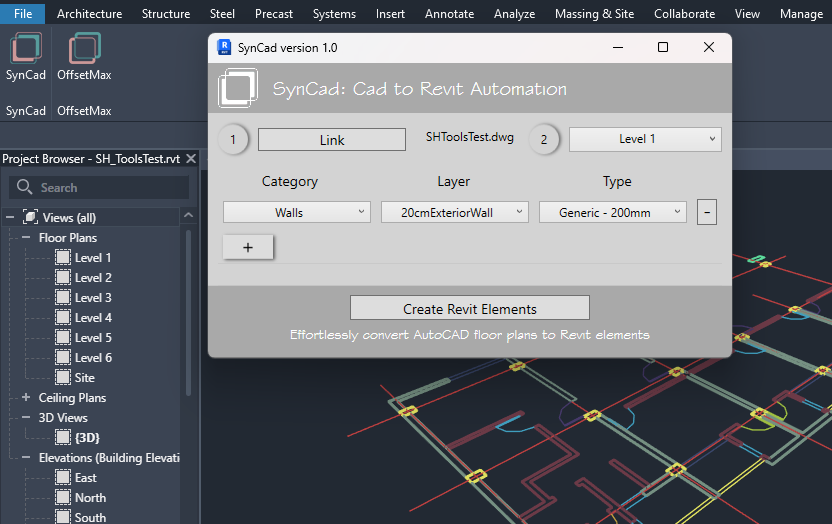Screen dimensions: 832x524
Task: Open the Level 1 level dropdown
Action: pos(645,139)
